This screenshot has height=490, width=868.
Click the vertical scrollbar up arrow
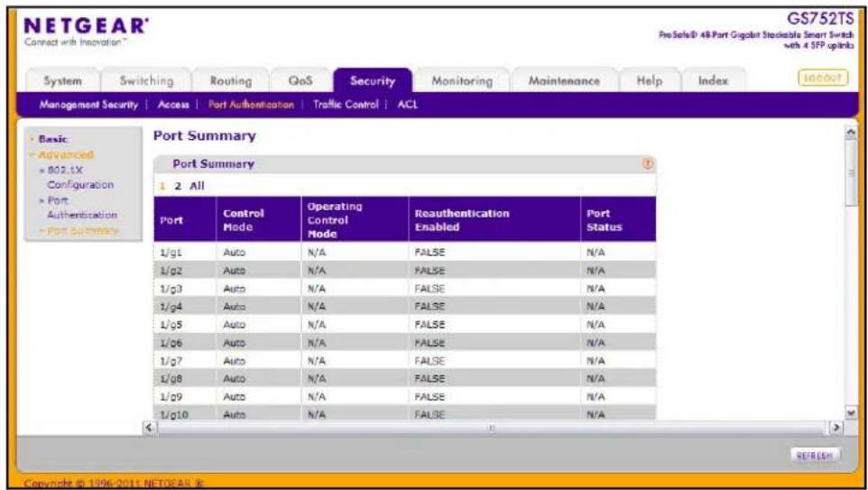coord(852,133)
